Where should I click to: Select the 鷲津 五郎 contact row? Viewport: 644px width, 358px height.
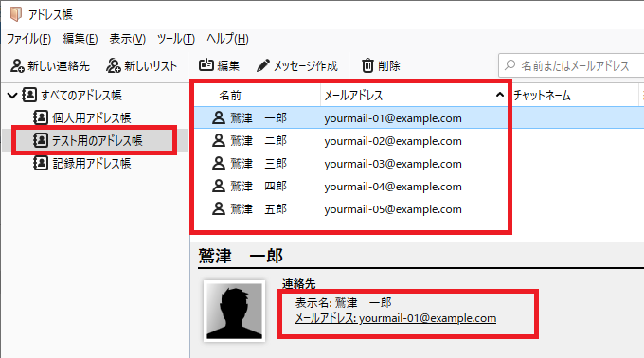(350, 209)
